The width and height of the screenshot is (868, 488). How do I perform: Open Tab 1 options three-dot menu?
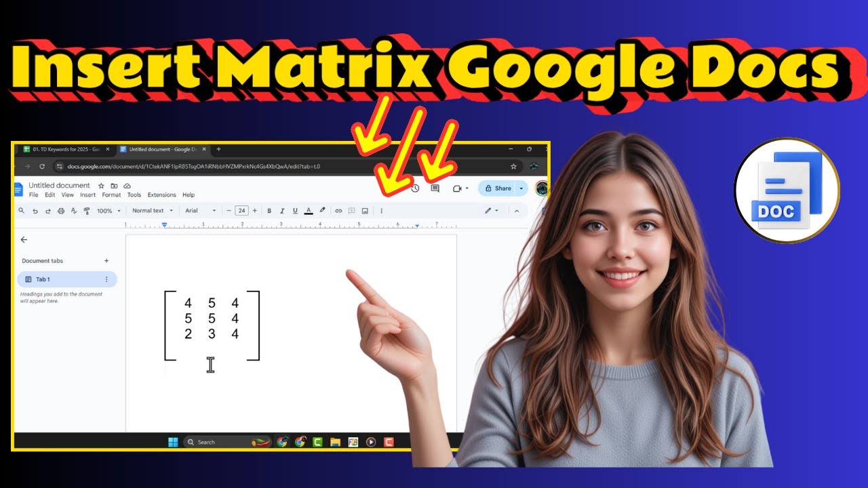[106, 279]
